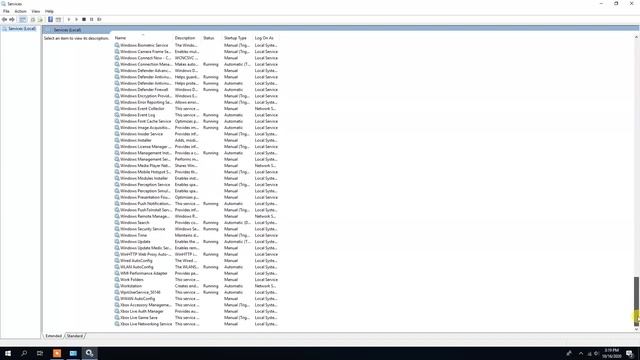Click the Back arrow in the toolbar
640x360 pixels.
4,19
